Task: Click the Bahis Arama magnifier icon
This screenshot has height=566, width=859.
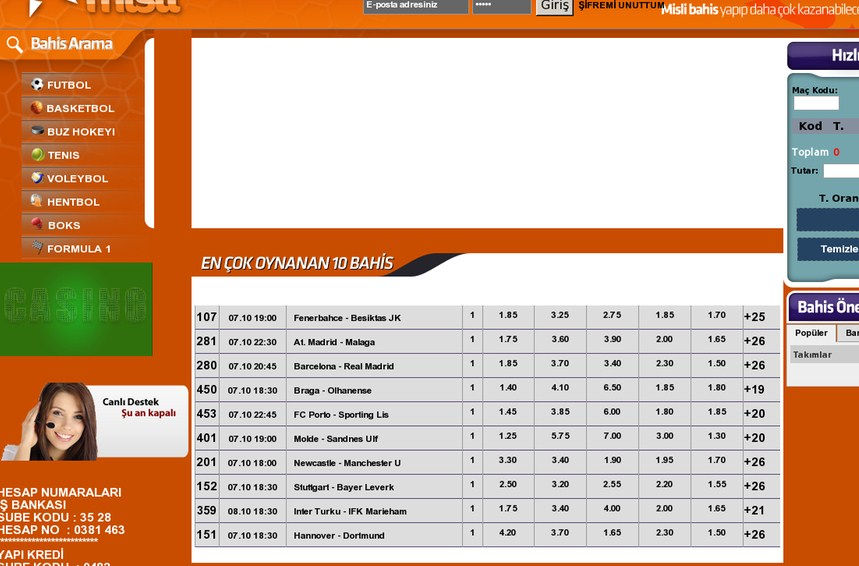Action: (15, 44)
